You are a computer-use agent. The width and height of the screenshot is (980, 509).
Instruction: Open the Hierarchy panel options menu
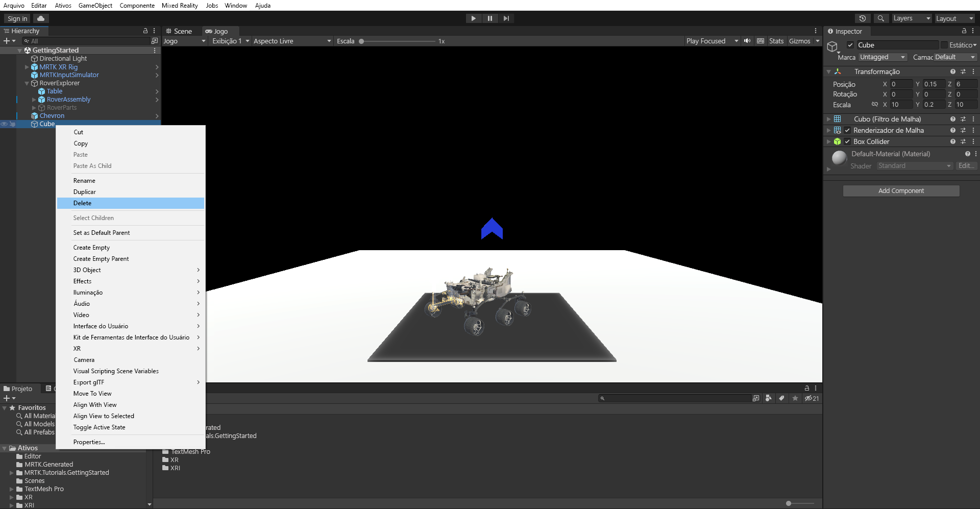pos(154,31)
